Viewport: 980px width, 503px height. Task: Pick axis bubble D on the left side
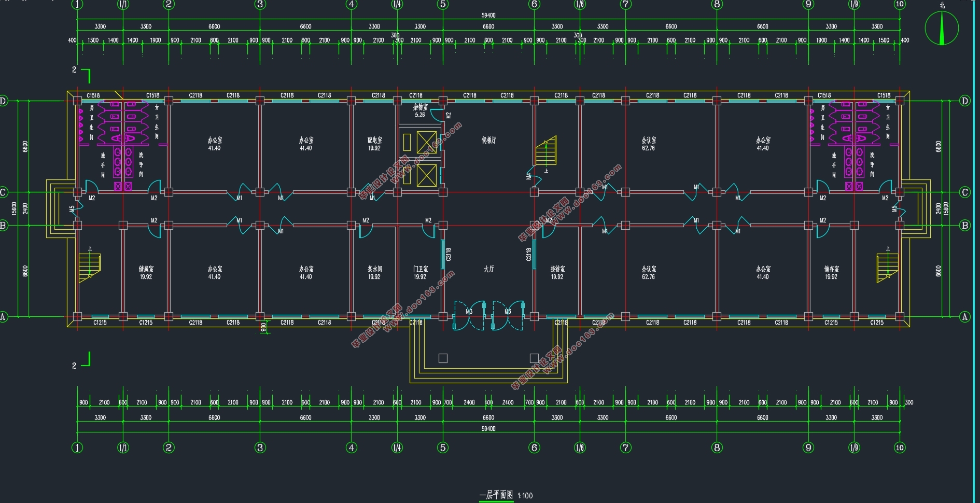coord(3,101)
